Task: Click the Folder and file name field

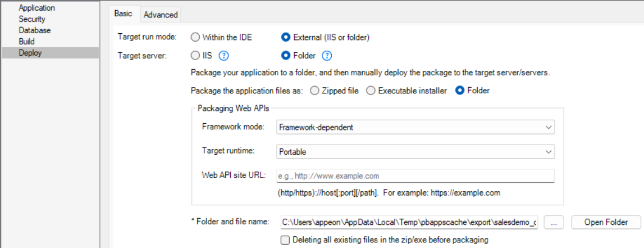Action: click(x=410, y=222)
